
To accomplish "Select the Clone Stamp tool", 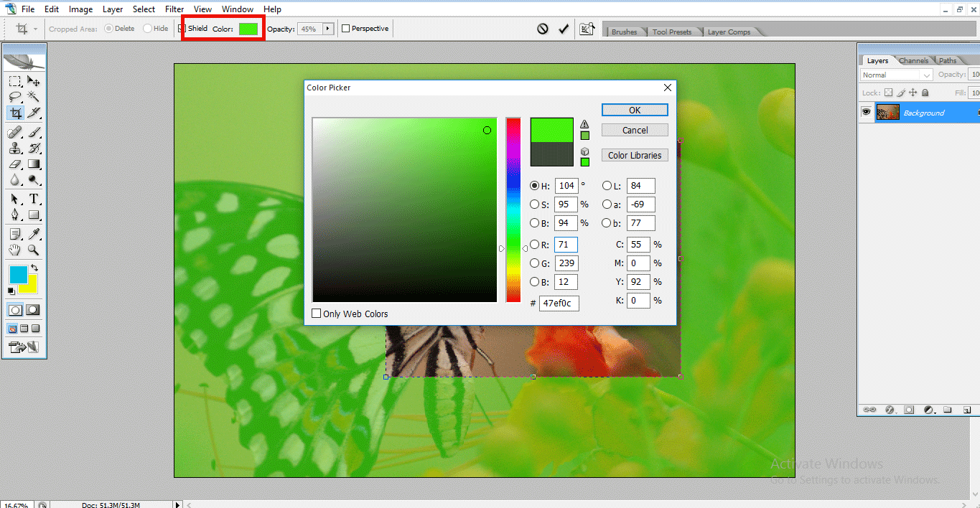I will coord(16,149).
